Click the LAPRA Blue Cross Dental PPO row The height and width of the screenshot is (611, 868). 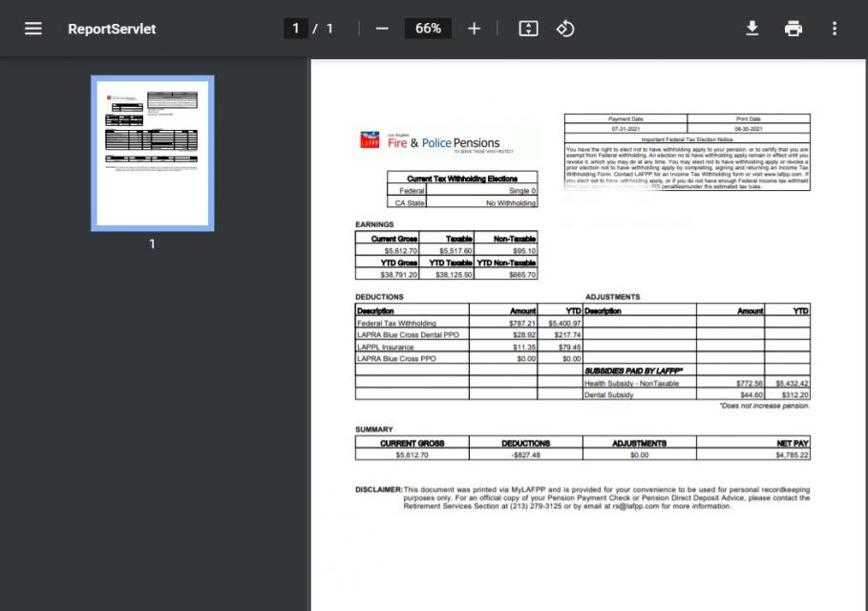click(x=408, y=335)
